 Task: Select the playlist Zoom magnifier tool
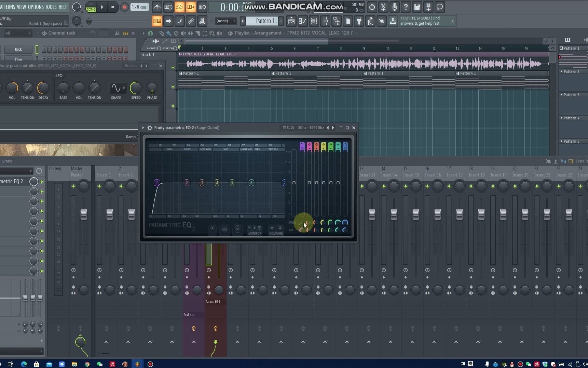(212, 33)
